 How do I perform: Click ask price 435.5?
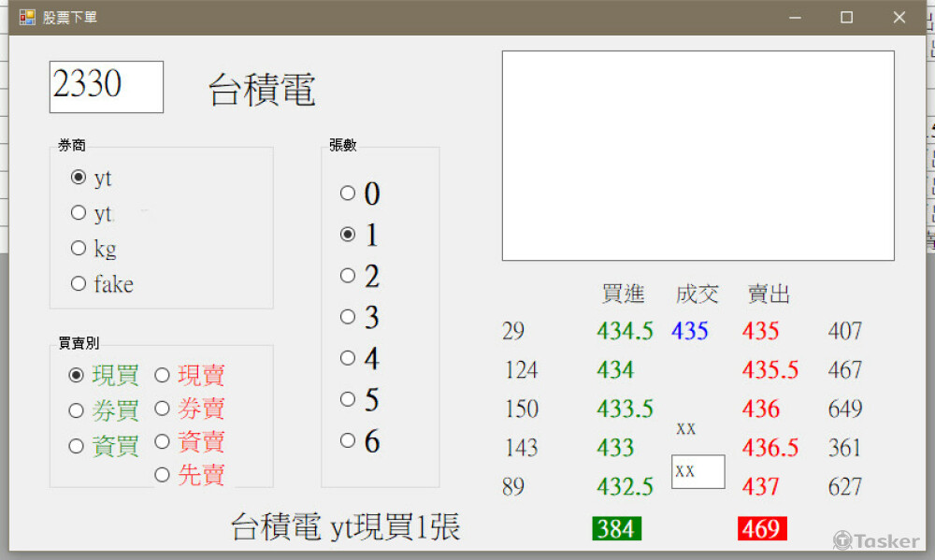[770, 370]
